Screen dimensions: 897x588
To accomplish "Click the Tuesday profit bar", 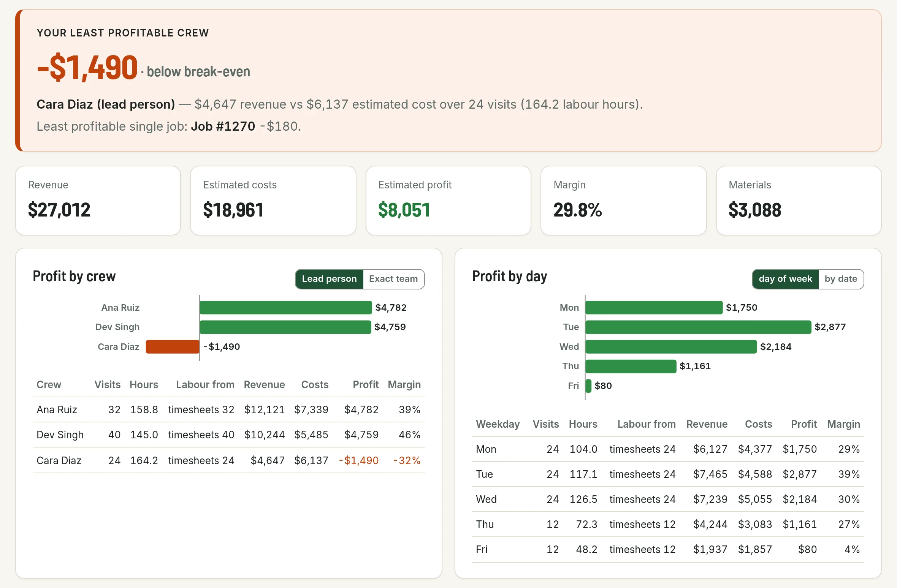I will pyautogui.click(x=698, y=327).
